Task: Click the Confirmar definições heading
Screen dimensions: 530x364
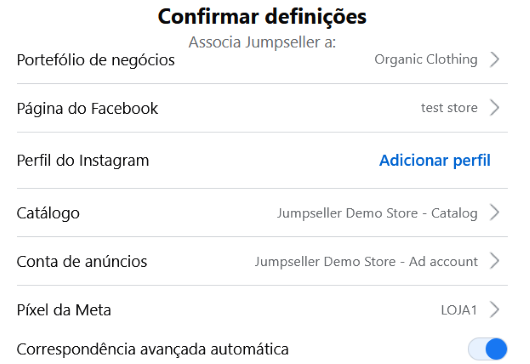Action: (x=262, y=17)
